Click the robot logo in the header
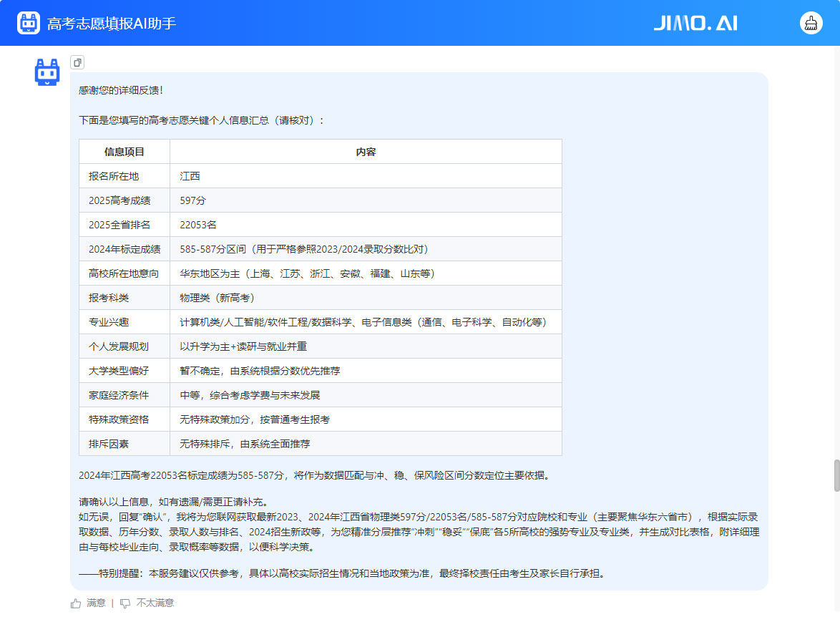The width and height of the screenshot is (840, 617). pyautogui.click(x=29, y=23)
